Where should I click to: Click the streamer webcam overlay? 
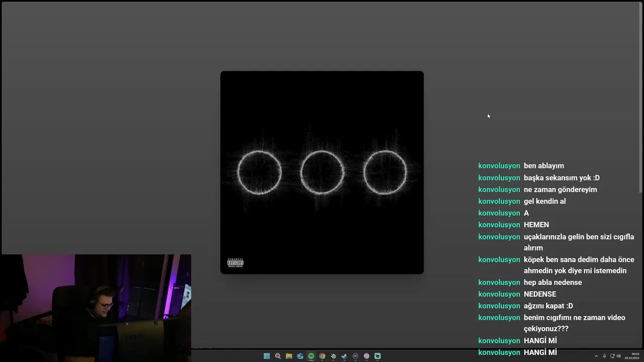[x=96, y=308]
